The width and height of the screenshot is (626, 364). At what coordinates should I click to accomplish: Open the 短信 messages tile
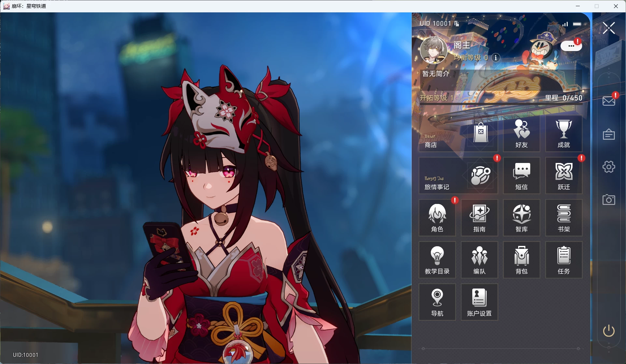pos(521,176)
